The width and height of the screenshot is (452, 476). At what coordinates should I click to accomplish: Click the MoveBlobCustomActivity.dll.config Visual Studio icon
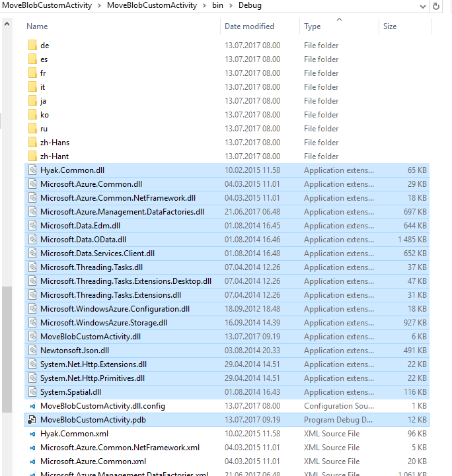(x=32, y=406)
